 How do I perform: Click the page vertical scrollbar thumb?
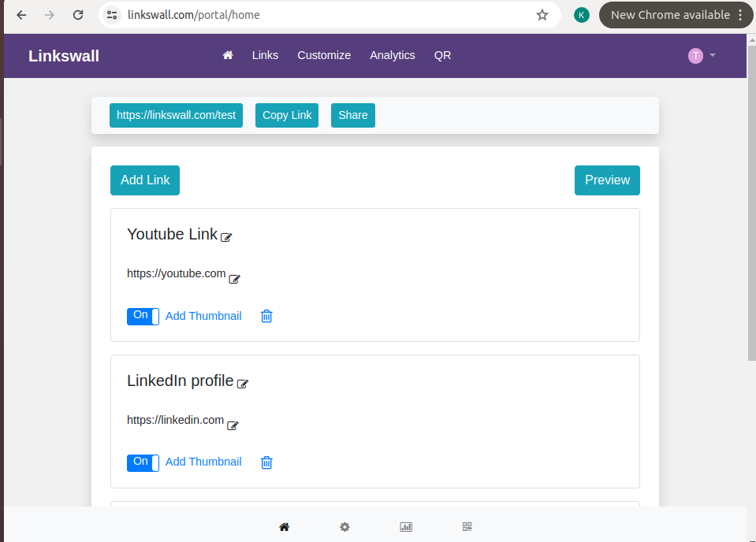[751, 202]
